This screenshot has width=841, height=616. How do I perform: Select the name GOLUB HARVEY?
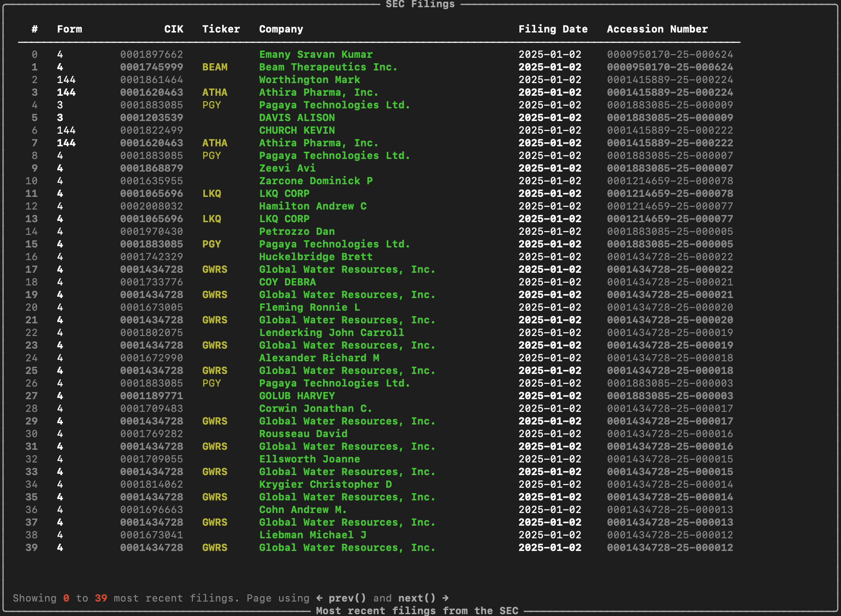click(297, 396)
